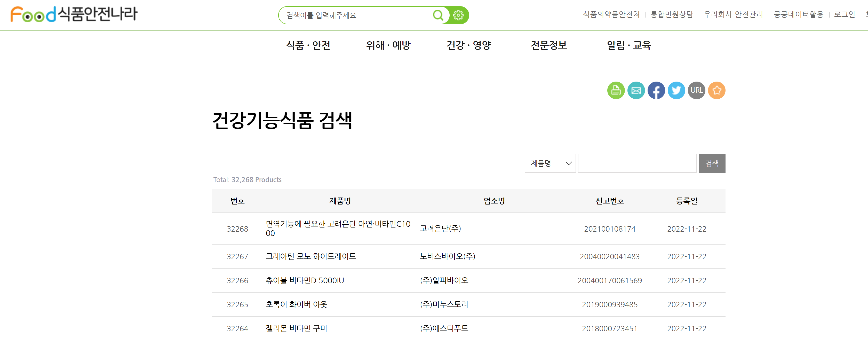Share on Facebook icon
This screenshot has height=338, width=868.
click(656, 90)
